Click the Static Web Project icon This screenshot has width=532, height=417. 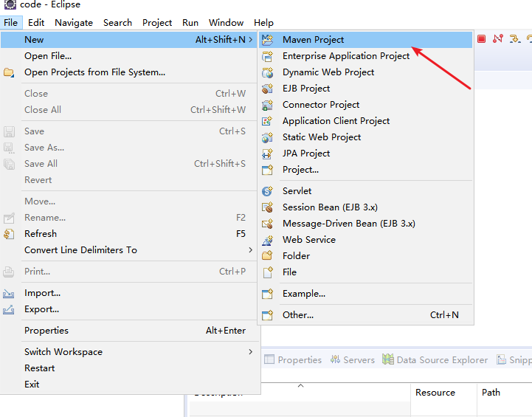click(267, 137)
